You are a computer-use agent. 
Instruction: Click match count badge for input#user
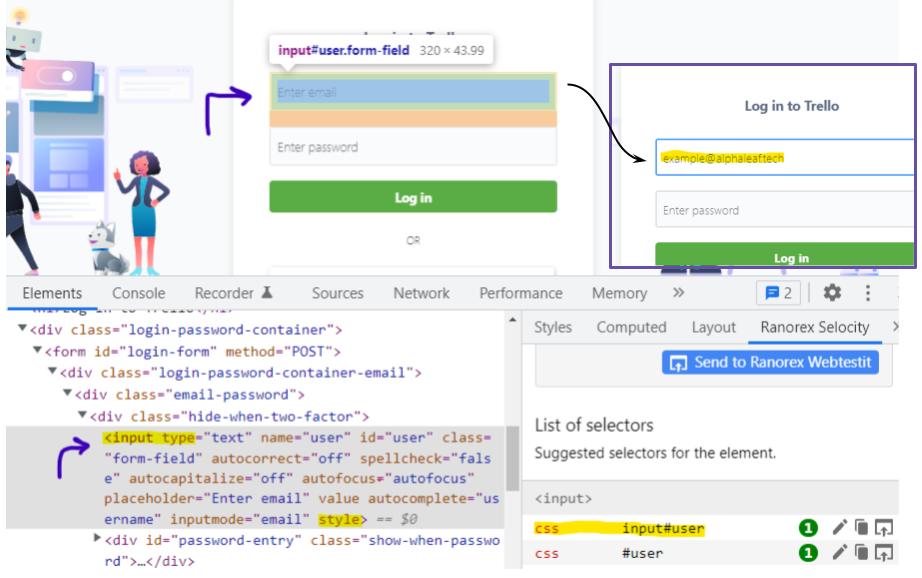point(808,528)
